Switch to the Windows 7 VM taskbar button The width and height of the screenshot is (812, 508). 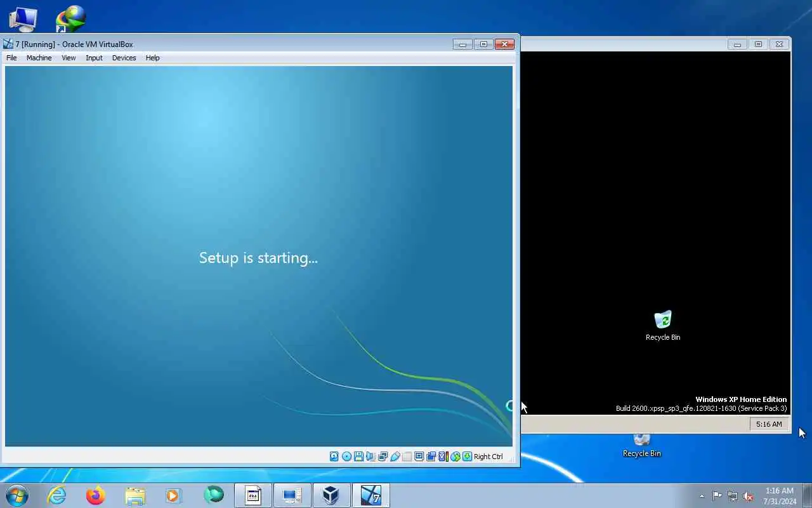point(370,495)
